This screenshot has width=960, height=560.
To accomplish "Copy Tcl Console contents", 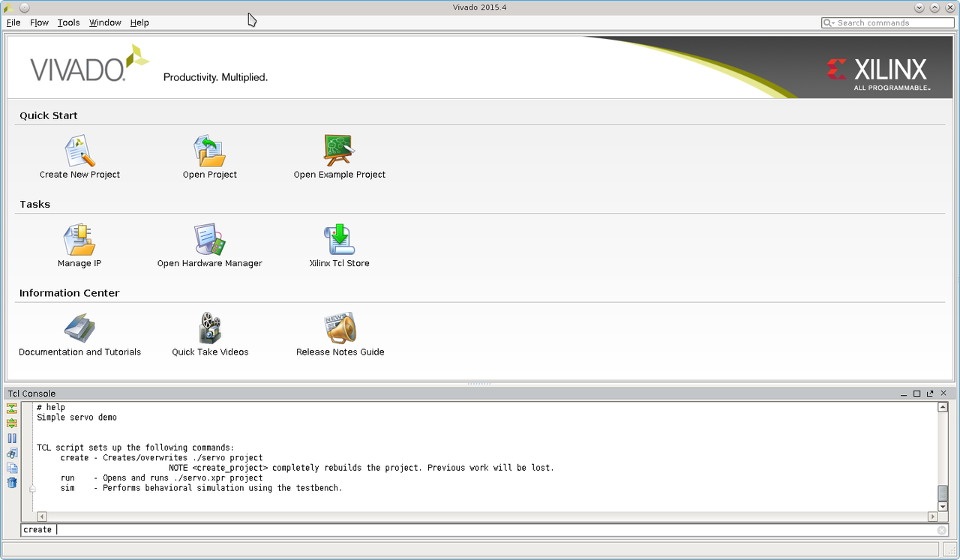I will click(12, 468).
